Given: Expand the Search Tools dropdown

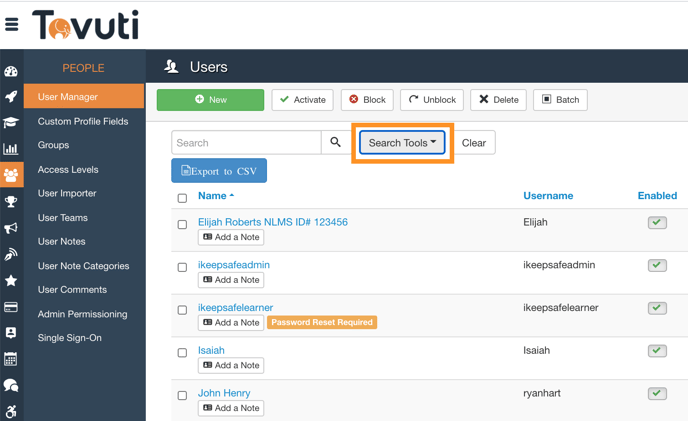Looking at the screenshot, I should point(403,143).
